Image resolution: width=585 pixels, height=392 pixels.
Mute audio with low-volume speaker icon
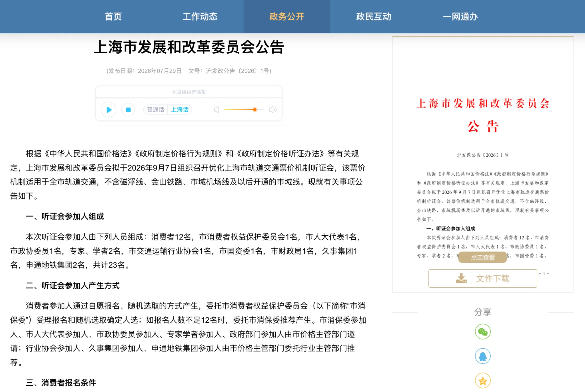coord(217,110)
